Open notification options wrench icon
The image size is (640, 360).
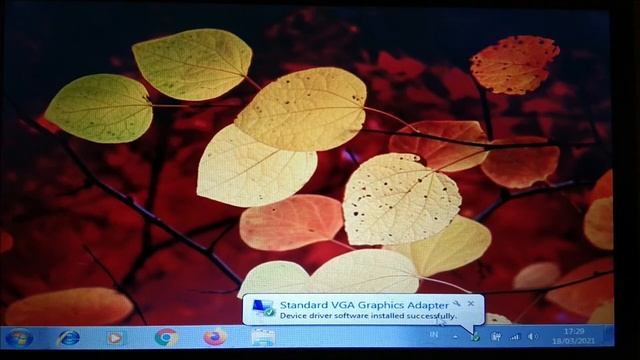coord(457,304)
